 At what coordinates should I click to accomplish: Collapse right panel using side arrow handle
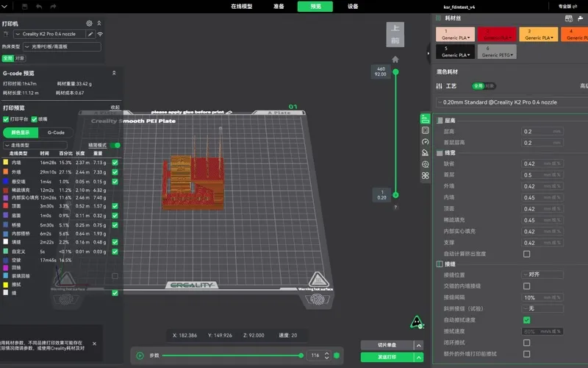point(429,53)
